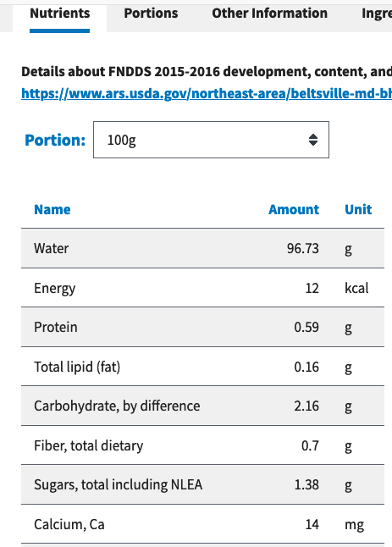Image resolution: width=392 pixels, height=547 pixels.
Task: Select the Energy nutrient row
Action: pyautogui.click(x=202, y=288)
